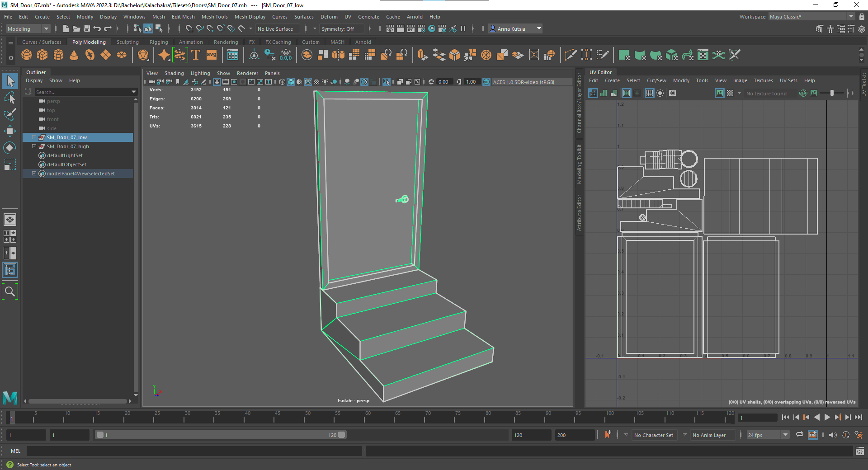Create a Polygon Cube from shelf
This screenshot has width=868, height=470.
pos(42,55)
